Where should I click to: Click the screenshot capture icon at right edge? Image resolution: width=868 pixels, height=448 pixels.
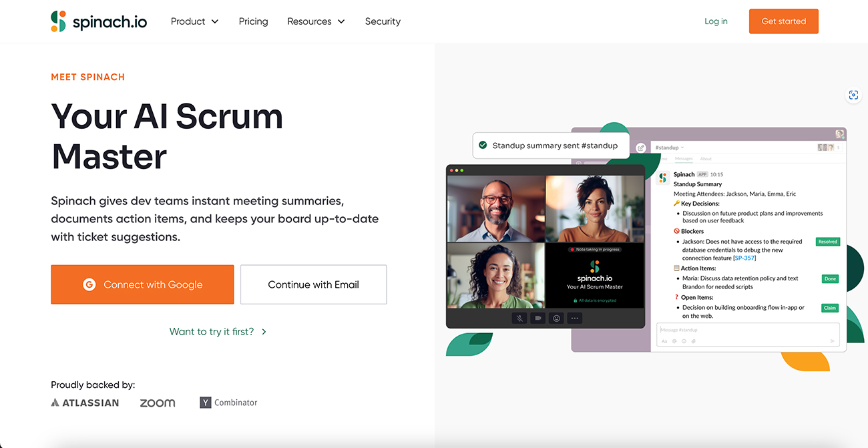point(853,95)
